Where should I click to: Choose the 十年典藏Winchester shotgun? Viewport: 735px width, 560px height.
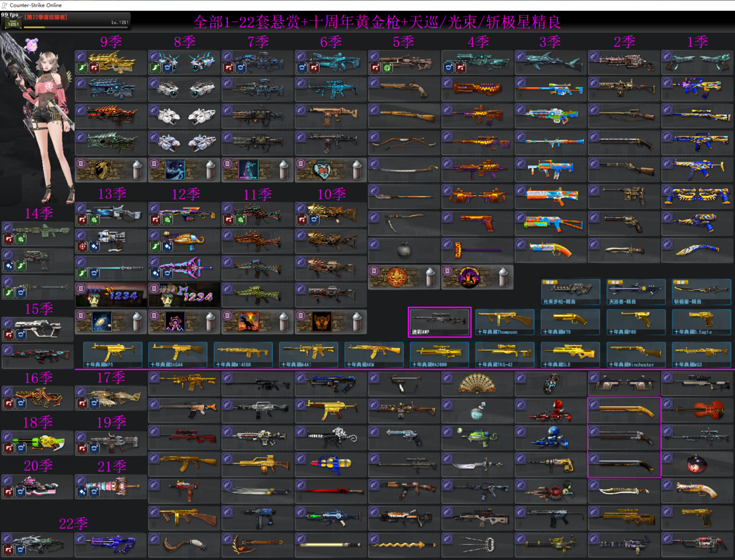(636, 355)
